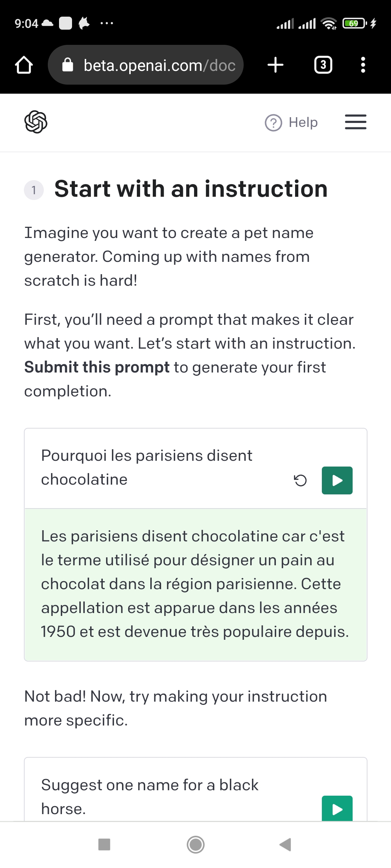Open the tab switcher showing 3 tabs

click(x=323, y=65)
